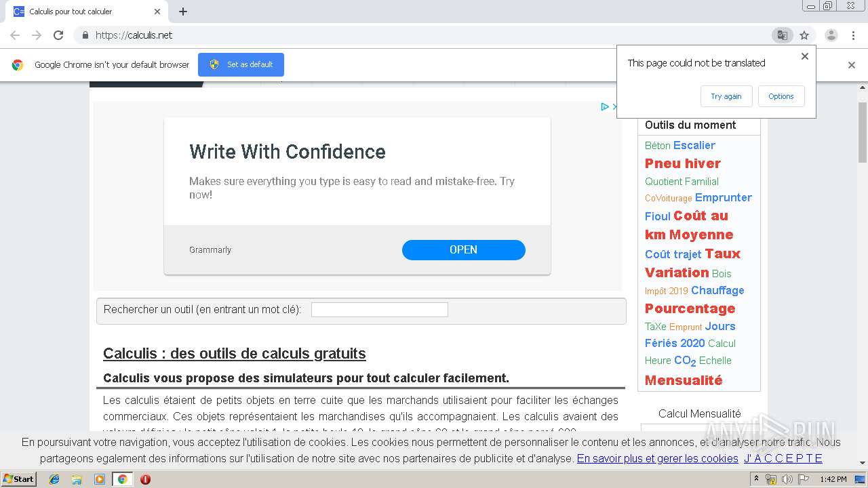Open the Coût trajet link
Screen dimensions: 868x488
point(673,254)
